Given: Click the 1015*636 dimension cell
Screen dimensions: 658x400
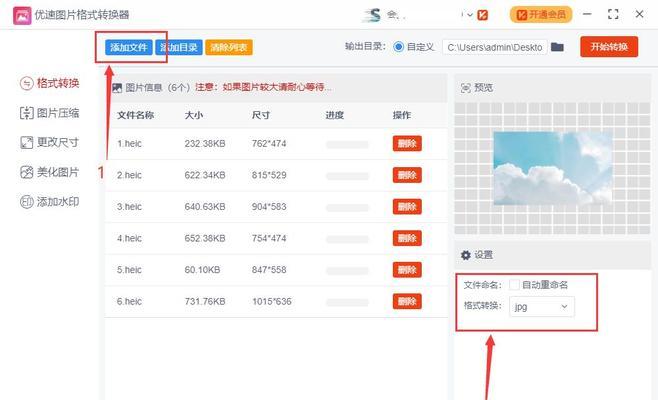Looking at the screenshot, I should [x=272, y=301].
